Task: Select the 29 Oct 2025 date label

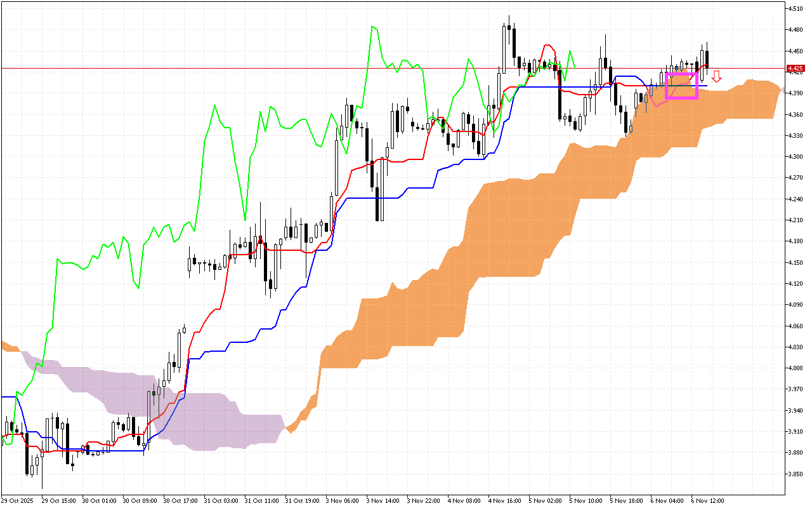Action: click(x=18, y=501)
